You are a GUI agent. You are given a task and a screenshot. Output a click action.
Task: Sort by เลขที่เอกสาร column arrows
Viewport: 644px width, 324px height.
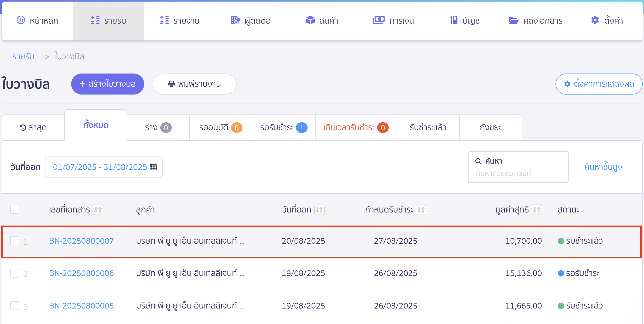(98, 210)
